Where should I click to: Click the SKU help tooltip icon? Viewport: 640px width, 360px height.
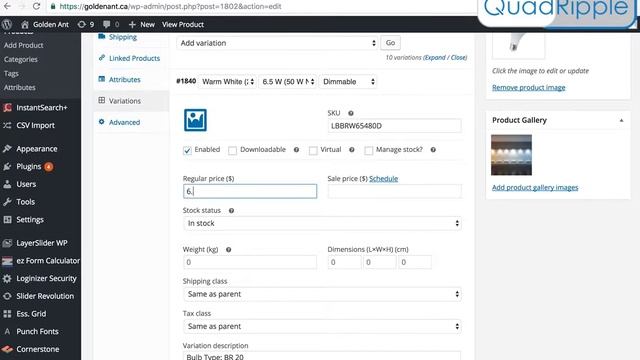(351, 113)
